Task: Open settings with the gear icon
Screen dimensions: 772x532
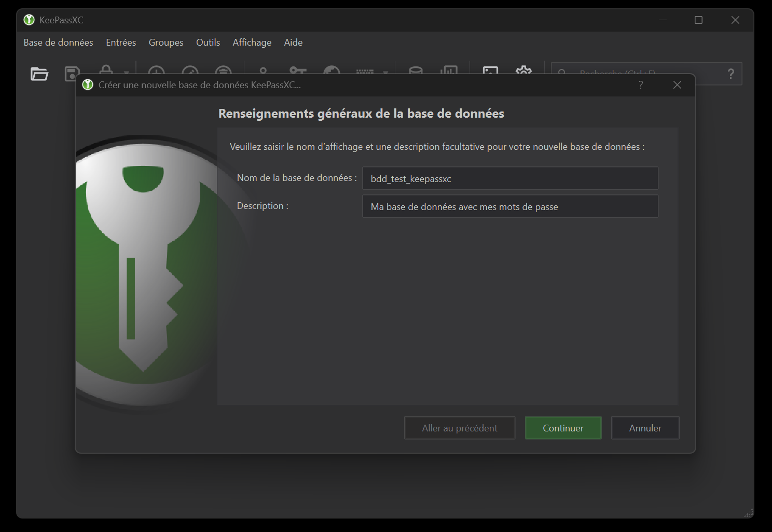Action: click(x=523, y=71)
